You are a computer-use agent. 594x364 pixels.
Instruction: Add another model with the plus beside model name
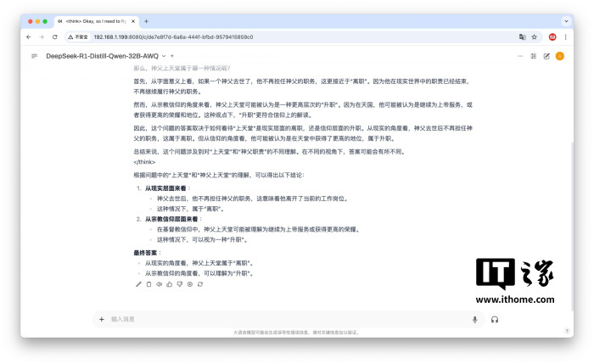pos(172,56)
